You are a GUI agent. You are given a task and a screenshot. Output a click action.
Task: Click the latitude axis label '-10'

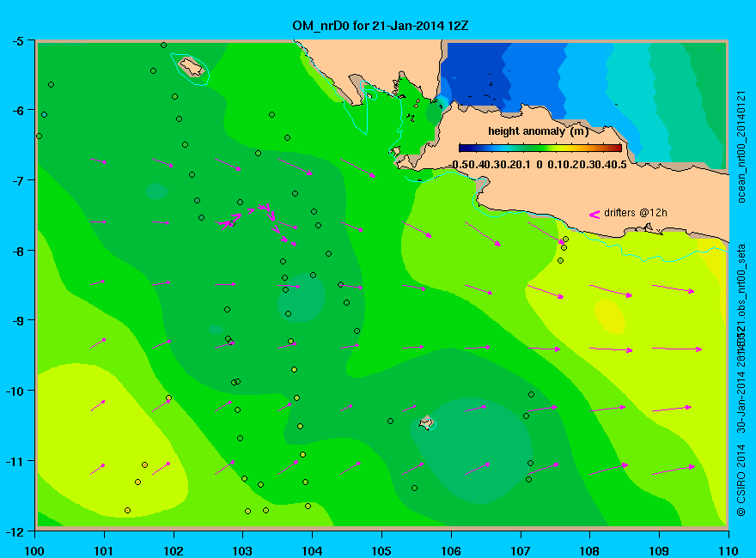[x=15, y=391]
